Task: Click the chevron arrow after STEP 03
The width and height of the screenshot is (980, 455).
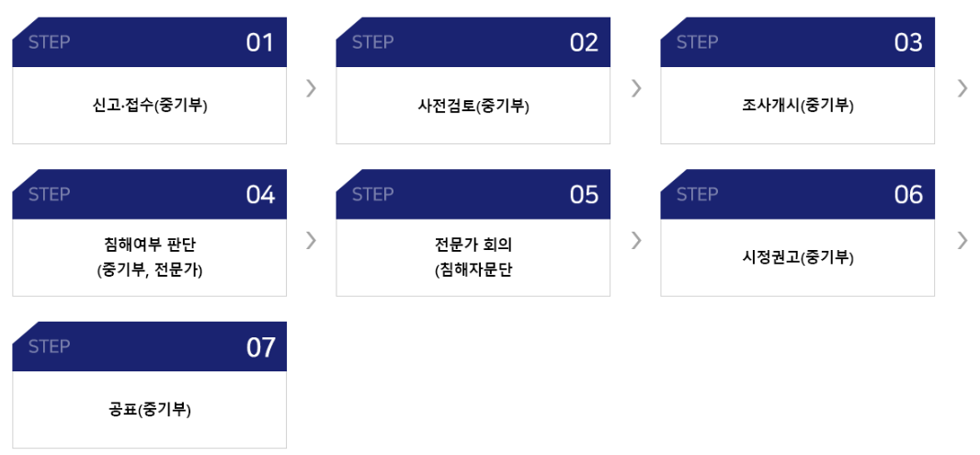Action: 962,89
